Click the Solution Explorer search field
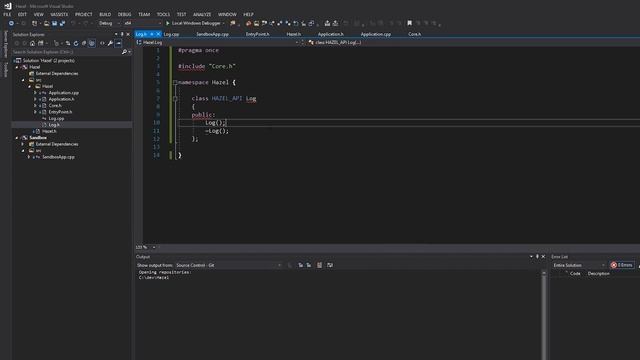Image resolution: width=640 pixels, height=360 pixels. tap(66, 52)
